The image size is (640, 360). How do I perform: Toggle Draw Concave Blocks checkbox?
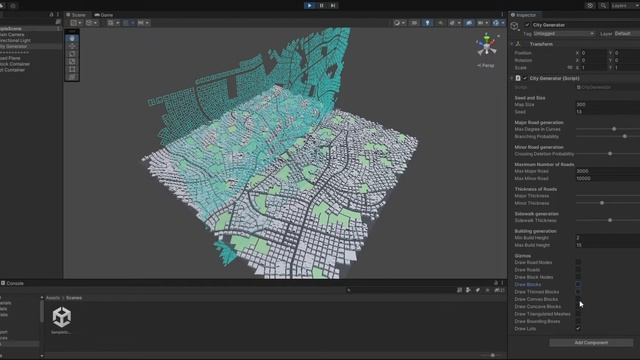point(578,307)
